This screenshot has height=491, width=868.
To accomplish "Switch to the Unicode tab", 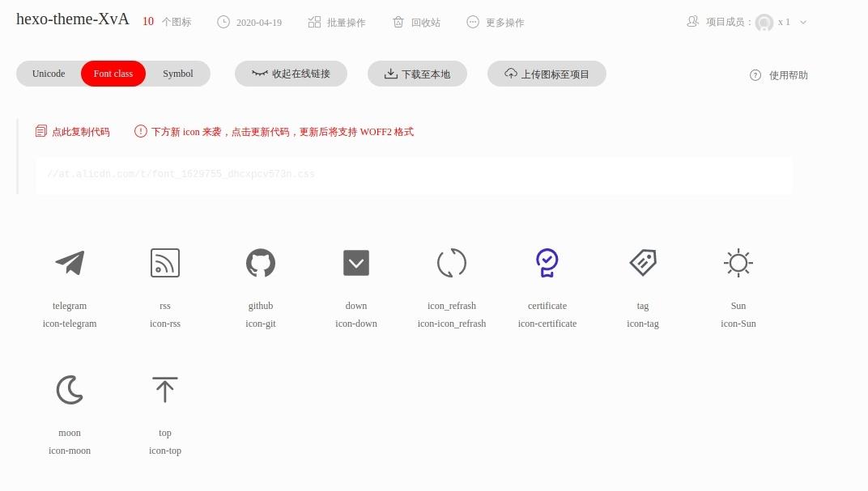I will (x=49, y=74).
